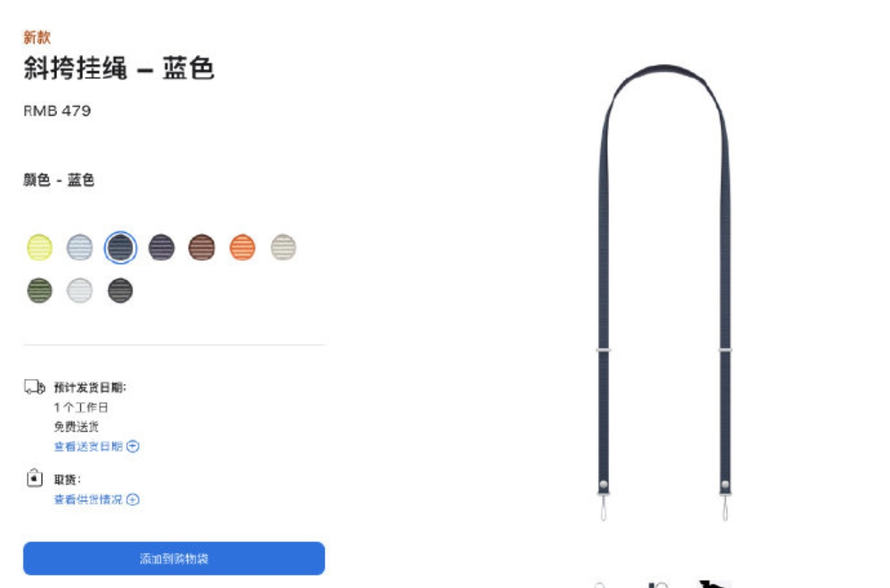Choose the brown strap color swatch
This screenshot has height=588, width=890.
click(201, 248)
